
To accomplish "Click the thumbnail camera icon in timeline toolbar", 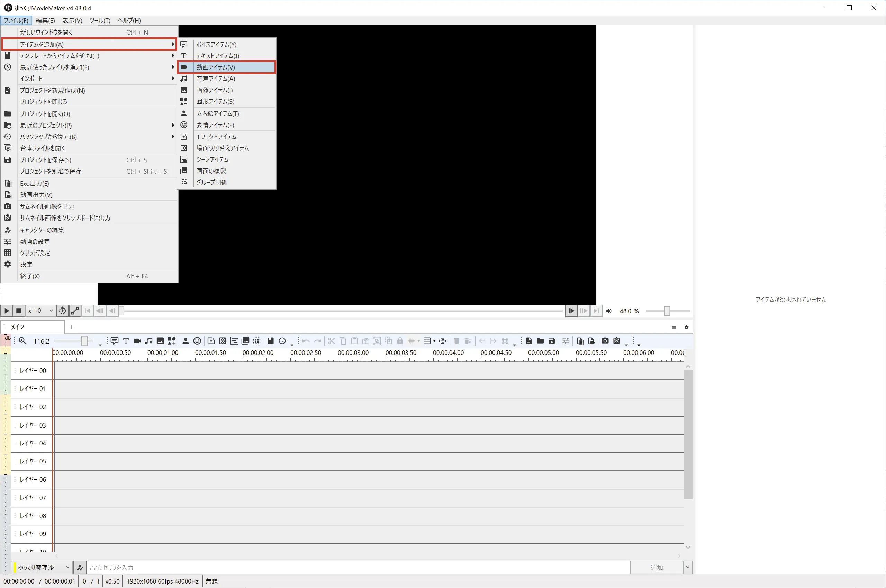I will [605, 341].
